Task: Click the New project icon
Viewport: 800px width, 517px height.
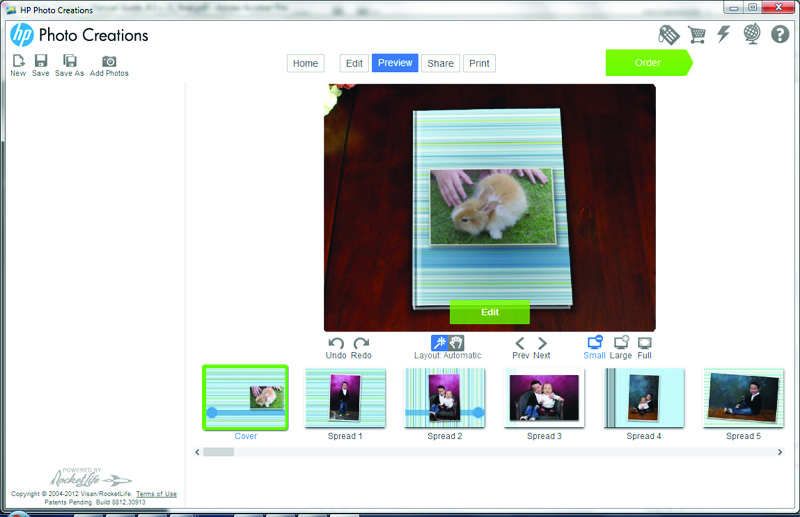Action: pyautogui.click(x=18, y=61)
